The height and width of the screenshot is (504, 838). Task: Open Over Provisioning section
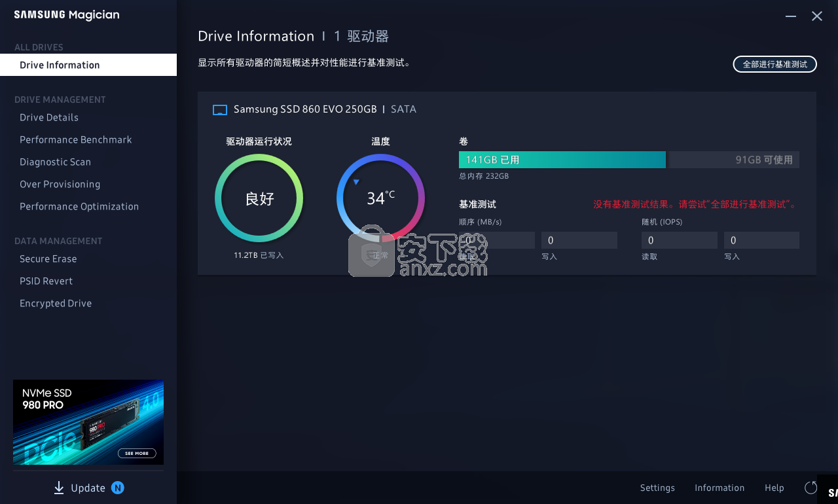[x=60, y=185]
